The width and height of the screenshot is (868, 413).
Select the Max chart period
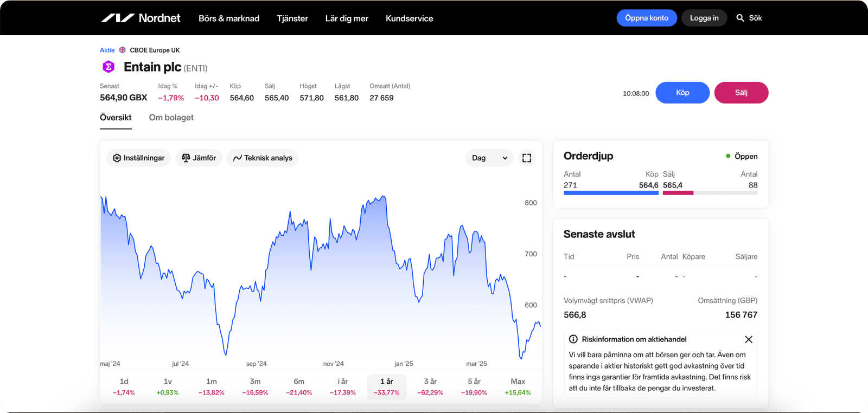[x=518, y=386]
